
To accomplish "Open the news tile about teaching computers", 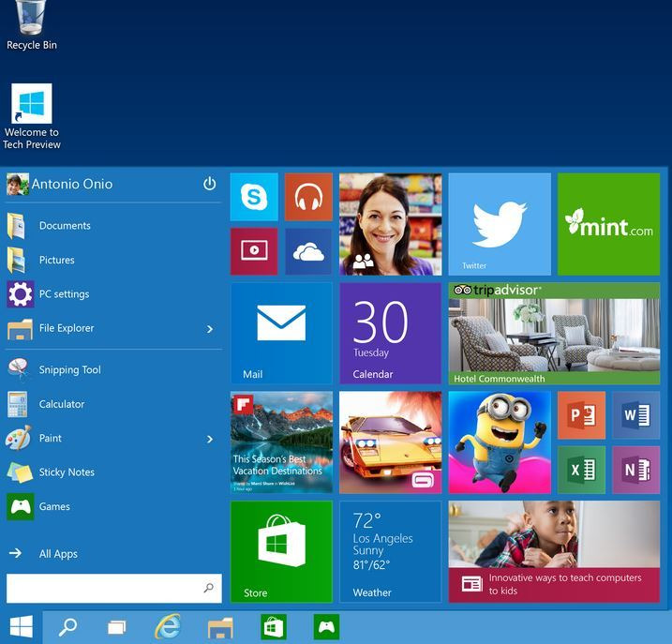I will click(x=554, y=551).
